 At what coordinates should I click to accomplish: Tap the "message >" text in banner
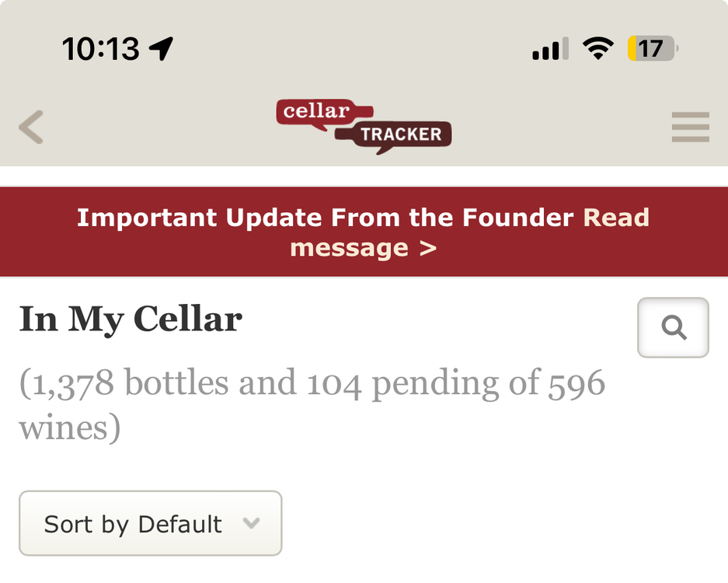pos(363,248)
